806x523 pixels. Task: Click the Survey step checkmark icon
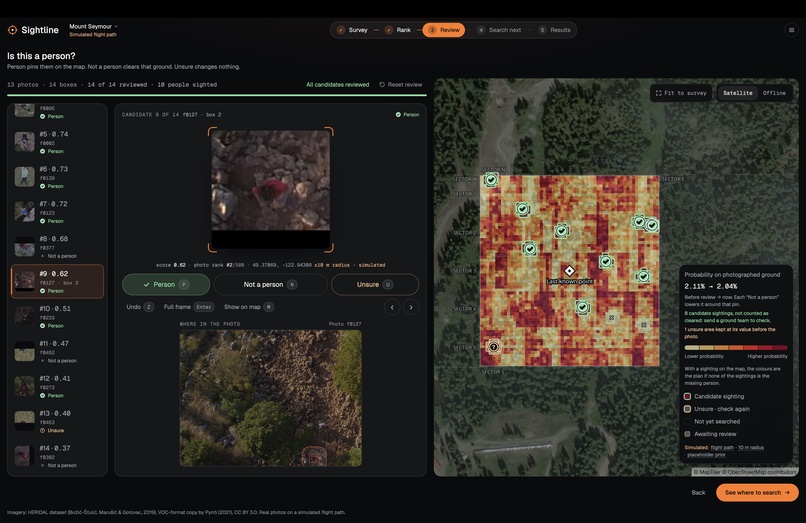[341, 30]
